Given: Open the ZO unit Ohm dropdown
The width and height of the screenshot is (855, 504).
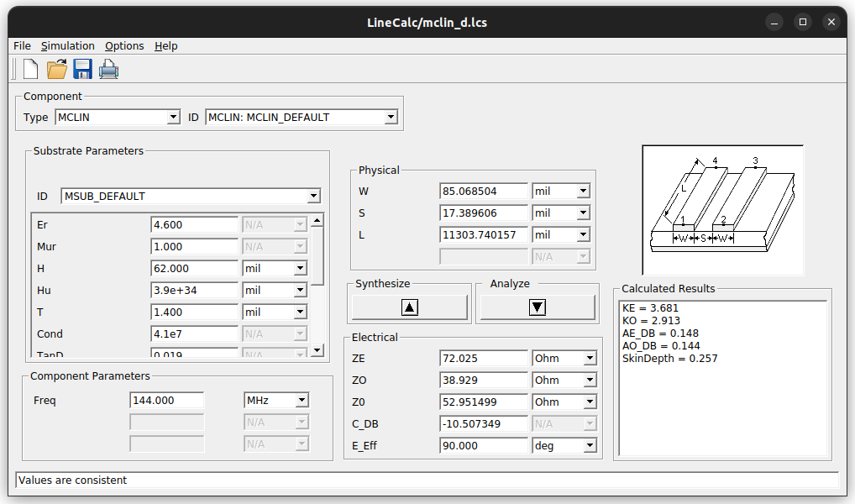Looking at the screenshot, I should pos(590,380).
